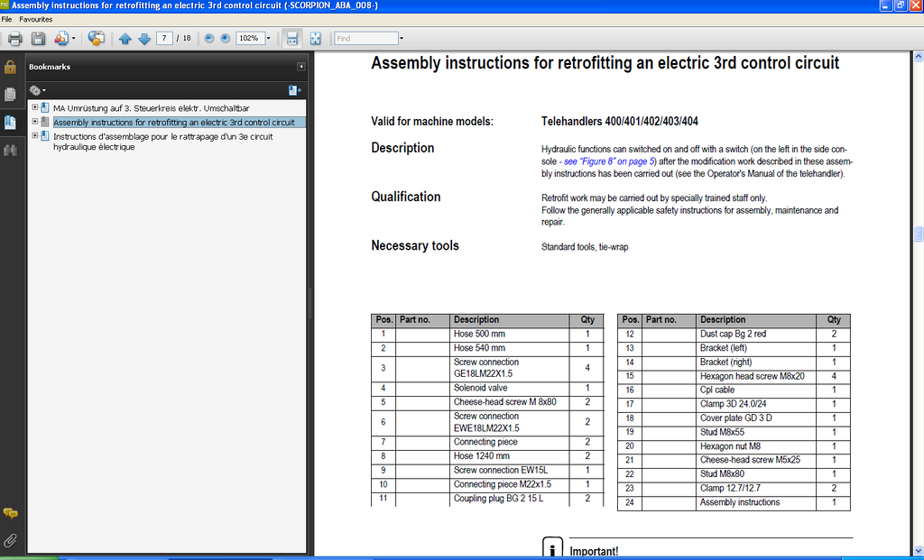The width and height of the screenshot is (924, 560).
Task: Go to next page with down arrow
Action: click(143, 39)
